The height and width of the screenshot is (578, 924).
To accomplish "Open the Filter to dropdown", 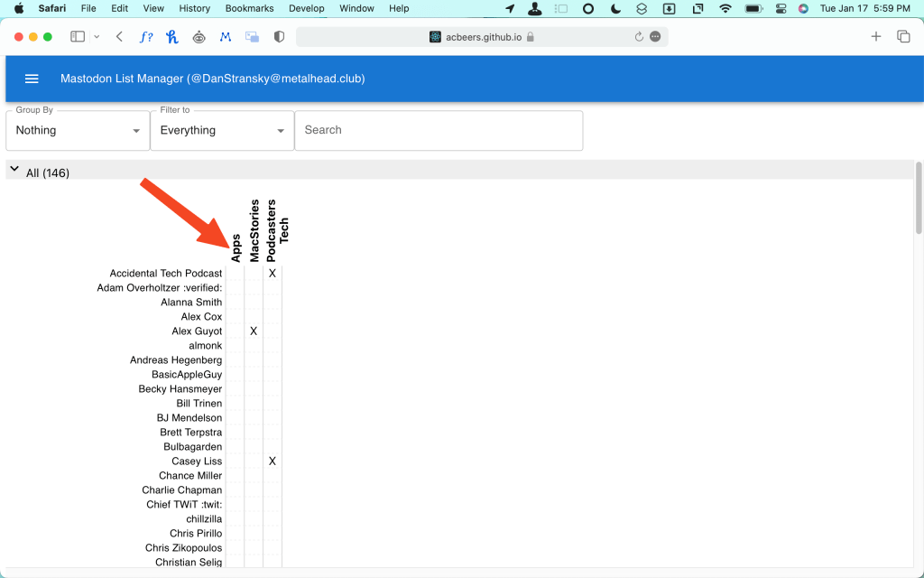I will (x=221, y=130).
